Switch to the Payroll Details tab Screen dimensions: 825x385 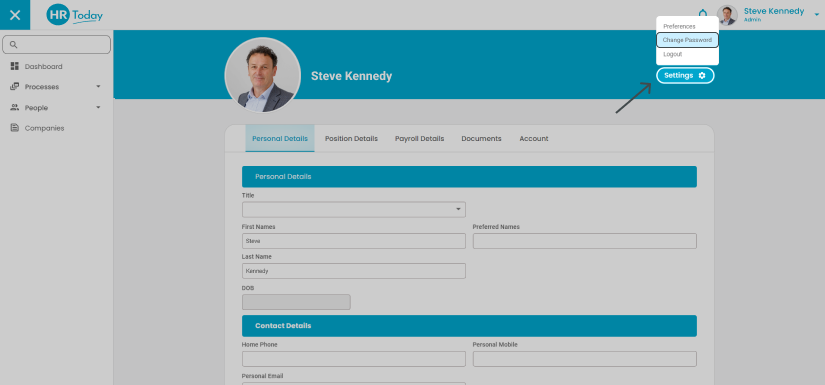tap(419, 139)
